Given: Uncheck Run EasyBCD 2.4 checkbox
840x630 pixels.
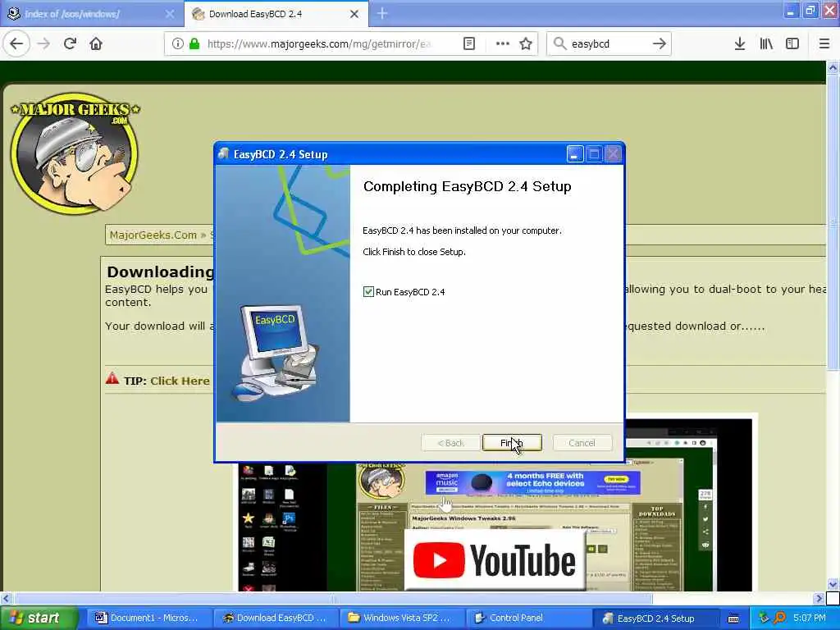Looking at the screenshot, I should (368, 291).
